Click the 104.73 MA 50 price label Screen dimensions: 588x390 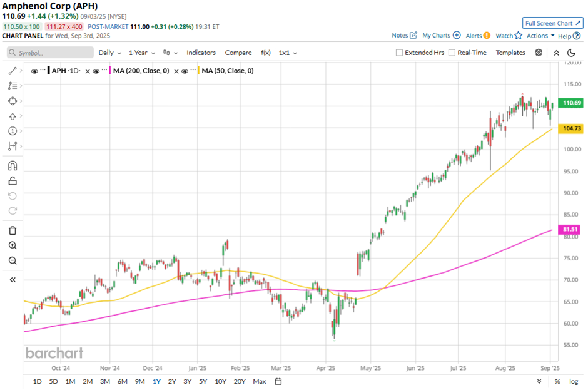[x=570, y=128]
